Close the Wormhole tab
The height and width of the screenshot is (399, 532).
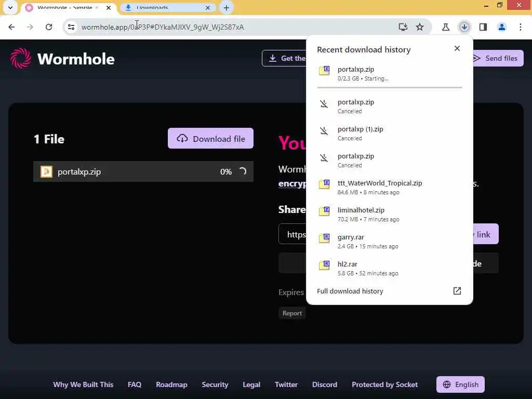pos(109,7)
